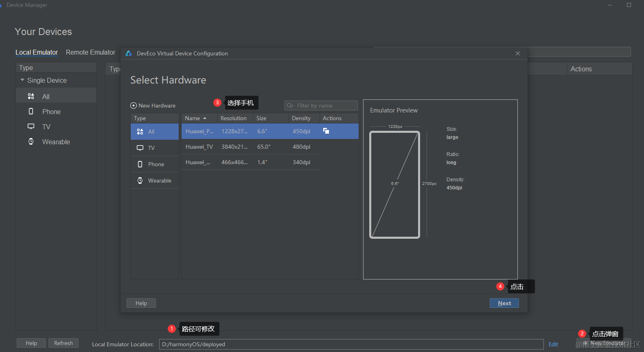Click the clone device icon in Huawei_P row
Viewport: 644px width, 352px height.
(x=326, y=131)
